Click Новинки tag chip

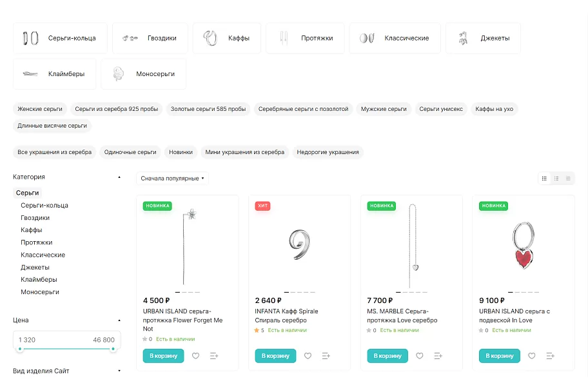click(x=181, y=152)
